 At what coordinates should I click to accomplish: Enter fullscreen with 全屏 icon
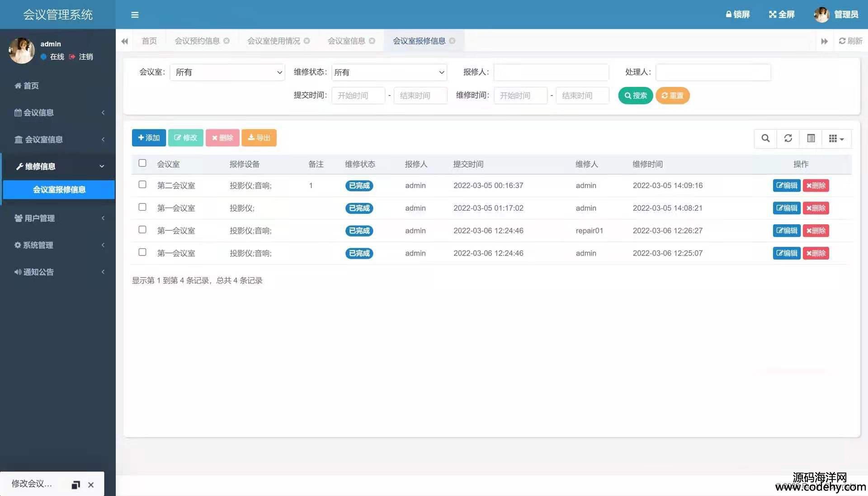pos(782,14)
